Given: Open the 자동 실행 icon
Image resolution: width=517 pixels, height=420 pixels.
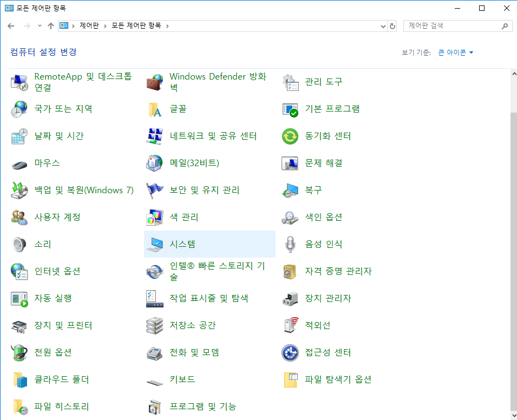Looking at the screenshot, I should click(19, 299).
